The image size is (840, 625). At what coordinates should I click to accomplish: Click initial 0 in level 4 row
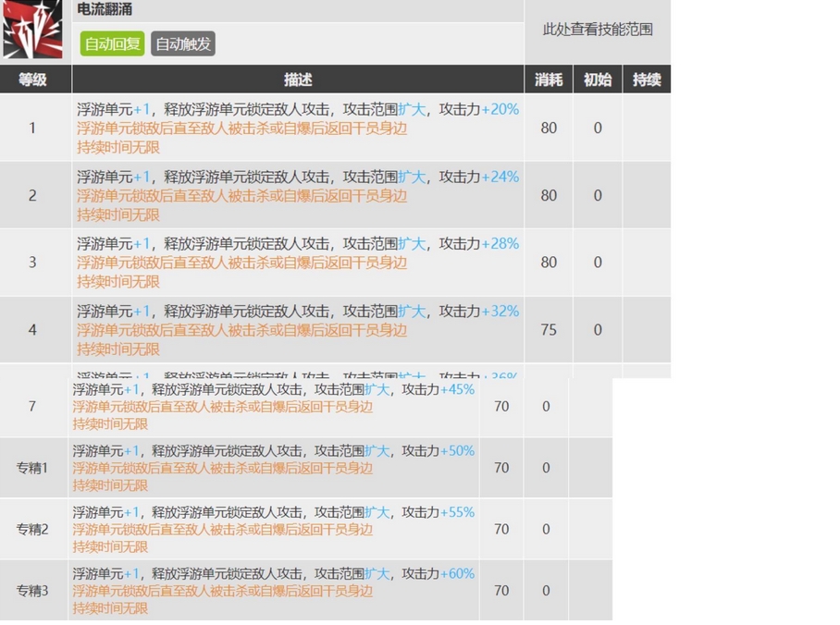point(598,330)
